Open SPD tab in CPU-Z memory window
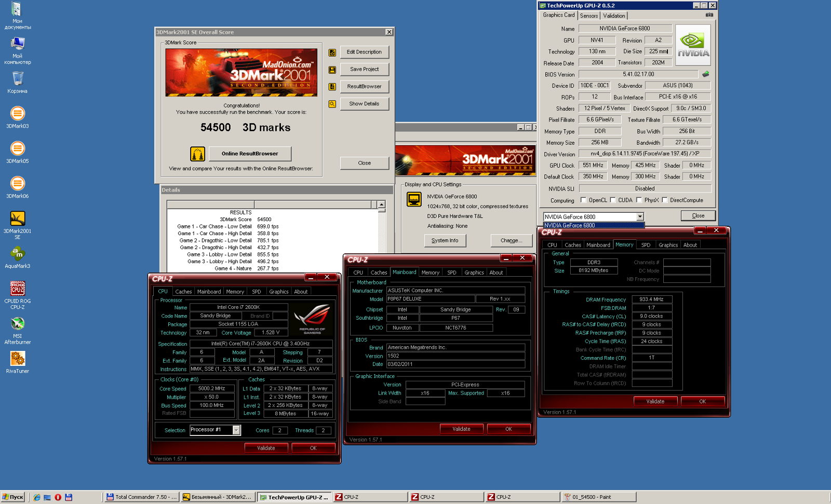The height and width of the screenshot is (504, 831). pyautogui.click(x=646, y=245)
